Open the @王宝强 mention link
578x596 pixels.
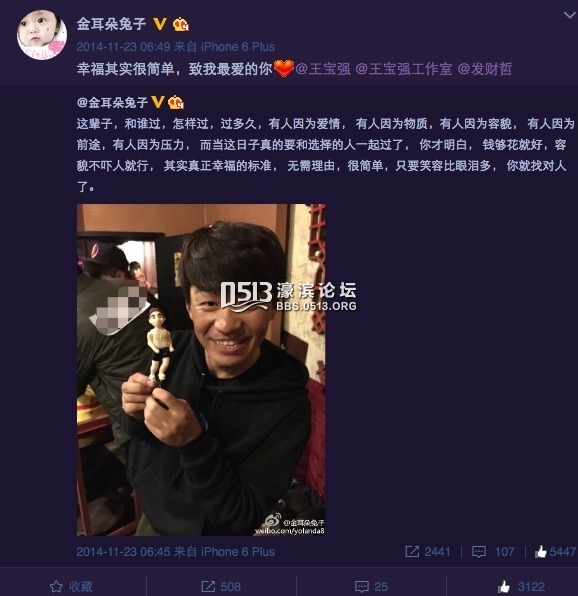[x=323, y=69]
